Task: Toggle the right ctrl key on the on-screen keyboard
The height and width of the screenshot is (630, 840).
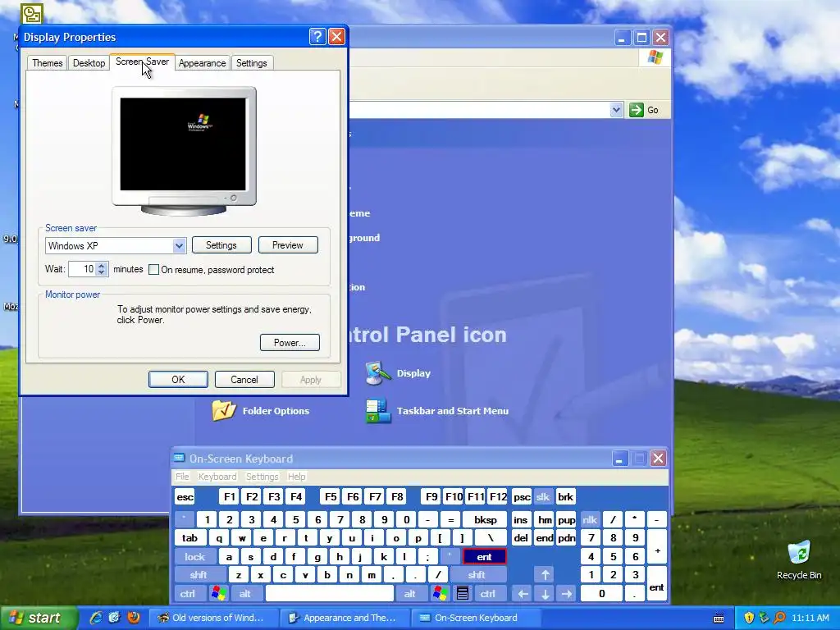Action: [x=487, y=594]
